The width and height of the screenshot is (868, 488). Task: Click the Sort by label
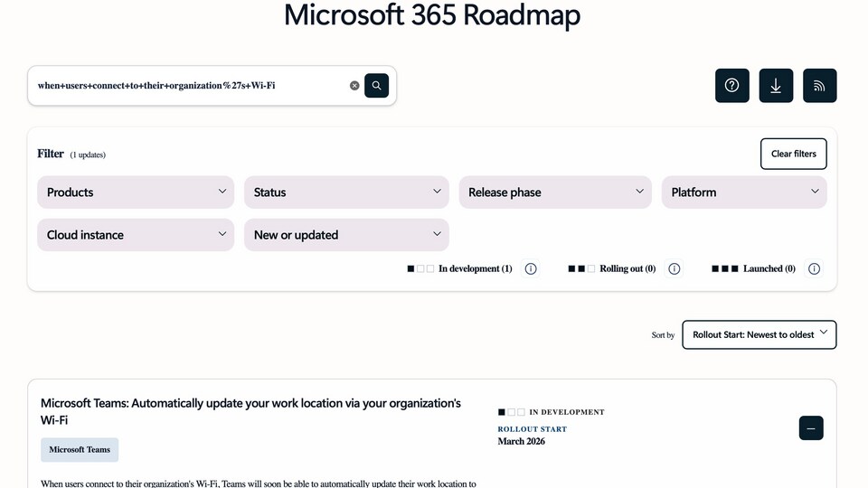(663, 334)
